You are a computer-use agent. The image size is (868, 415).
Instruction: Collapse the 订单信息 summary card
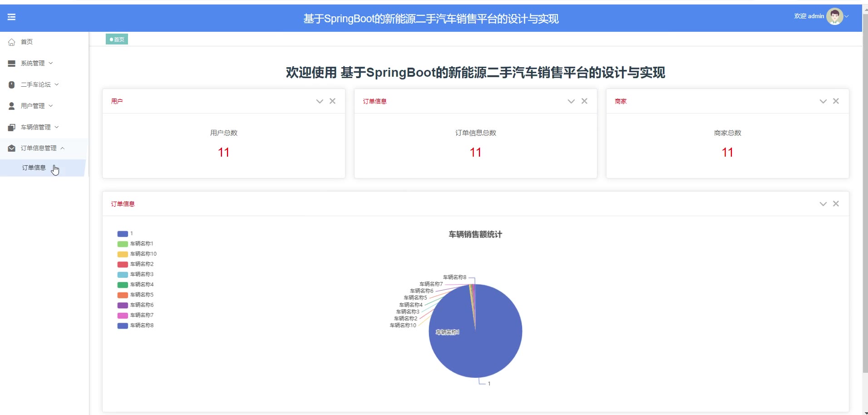(572, 101)
